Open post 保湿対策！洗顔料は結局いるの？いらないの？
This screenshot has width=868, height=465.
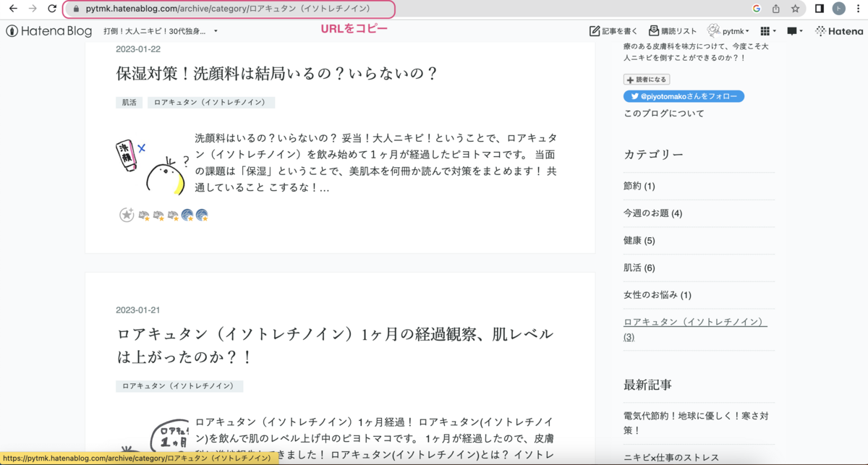(277, 74)
